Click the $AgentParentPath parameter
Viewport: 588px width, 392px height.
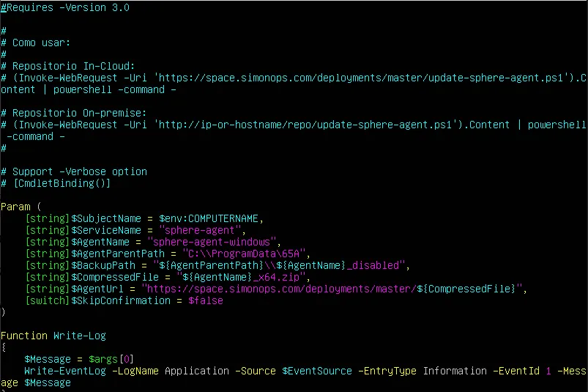118,254
